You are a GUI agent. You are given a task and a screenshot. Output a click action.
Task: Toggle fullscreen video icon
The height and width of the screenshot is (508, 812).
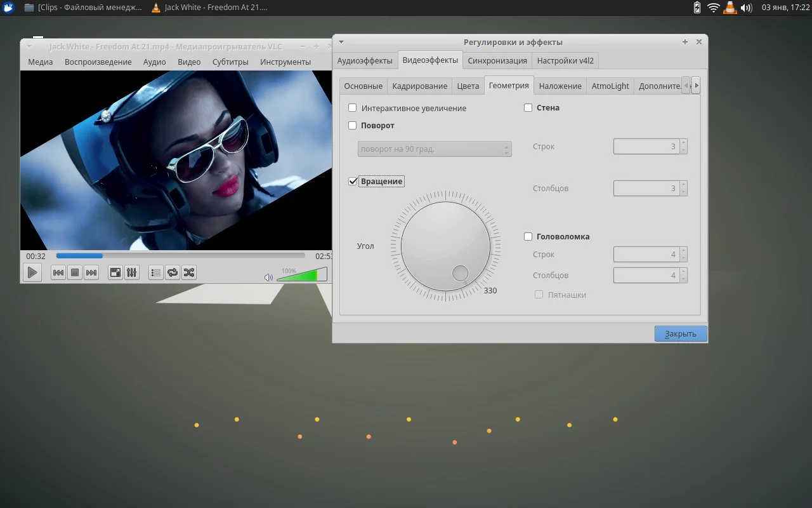click(x=115, y=272)
